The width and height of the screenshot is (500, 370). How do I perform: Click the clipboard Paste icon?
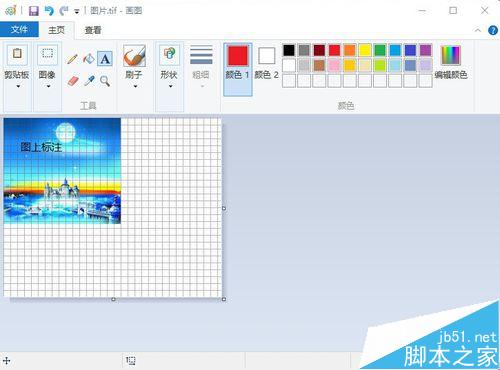[17, 54]
